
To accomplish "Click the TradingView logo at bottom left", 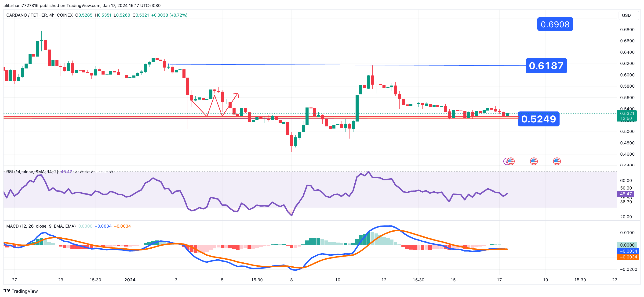I will point(21,291).
